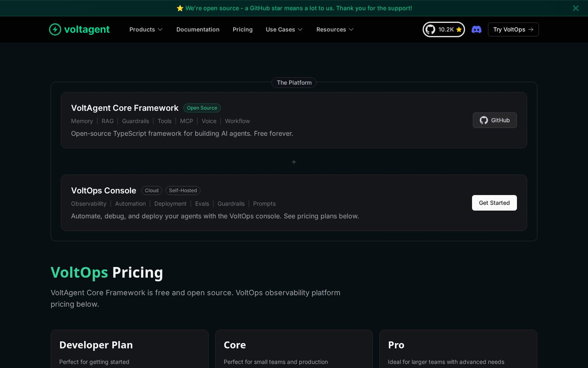Expand the Resources dropdown menu

point(335,29)
